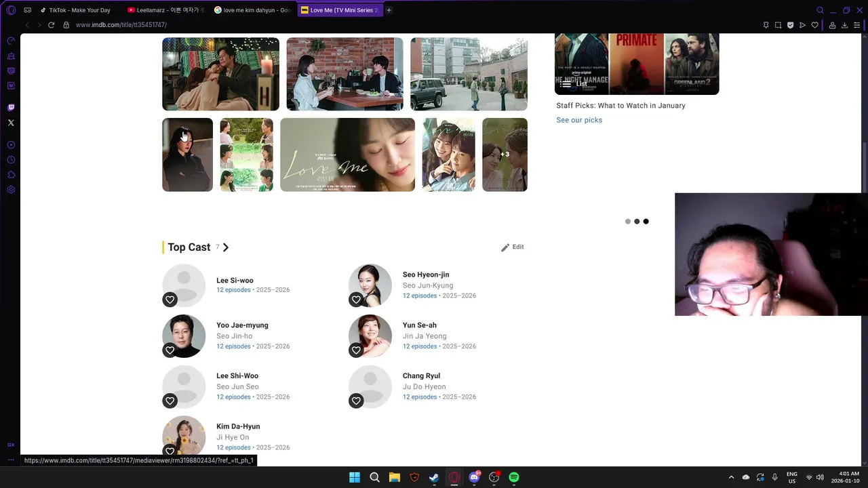Open File Explorer from the taskbar

[x=395, y=477]
